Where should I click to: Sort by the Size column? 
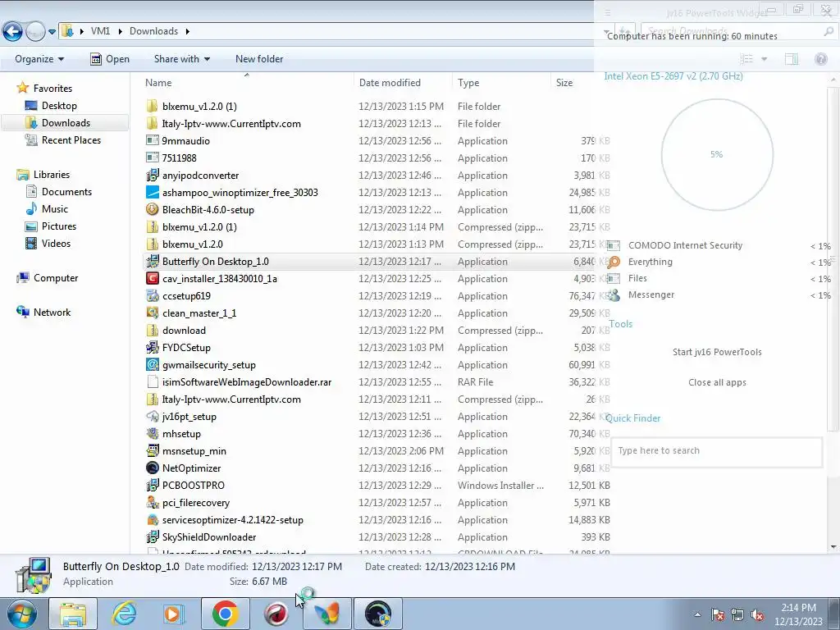click(564, 83)
